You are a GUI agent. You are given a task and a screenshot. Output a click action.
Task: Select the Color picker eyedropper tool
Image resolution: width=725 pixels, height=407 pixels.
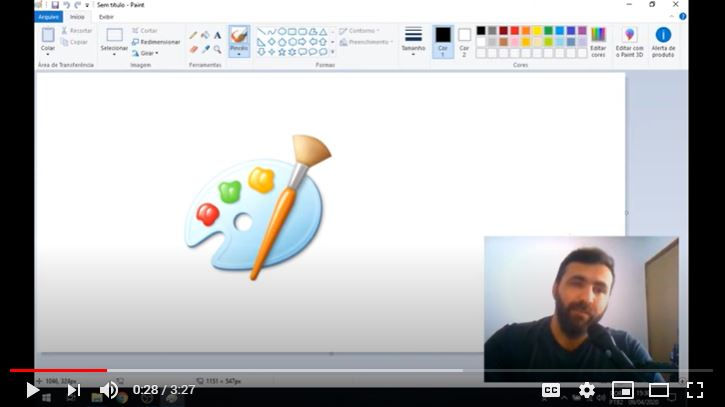(x=205, y=49)
